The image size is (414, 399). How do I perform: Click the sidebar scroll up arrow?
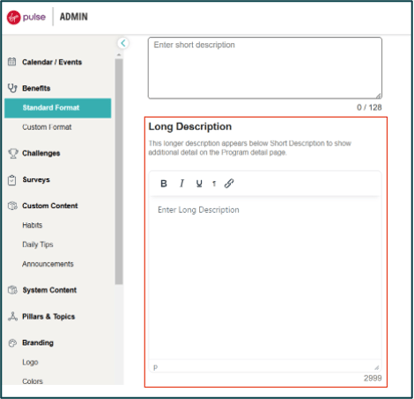tap(119, 55)
